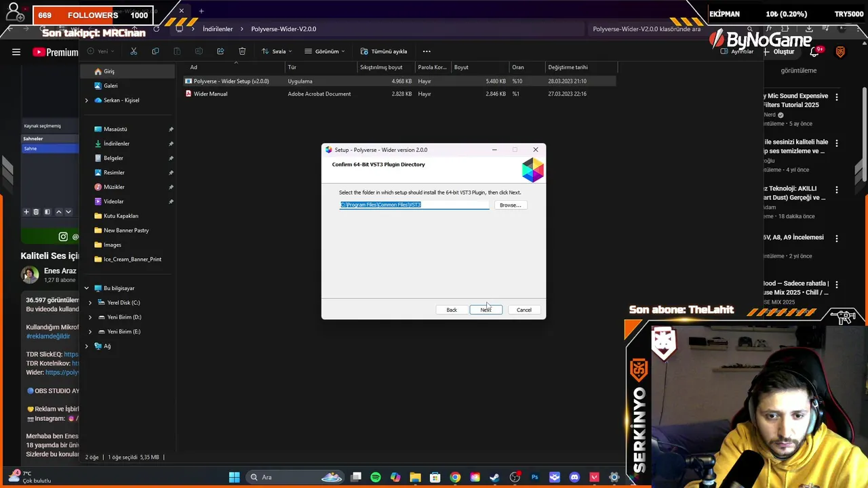This screenshot has height=488, width=868.
Task: Open a new Explorer tab with plus
Action: point(201,11)
